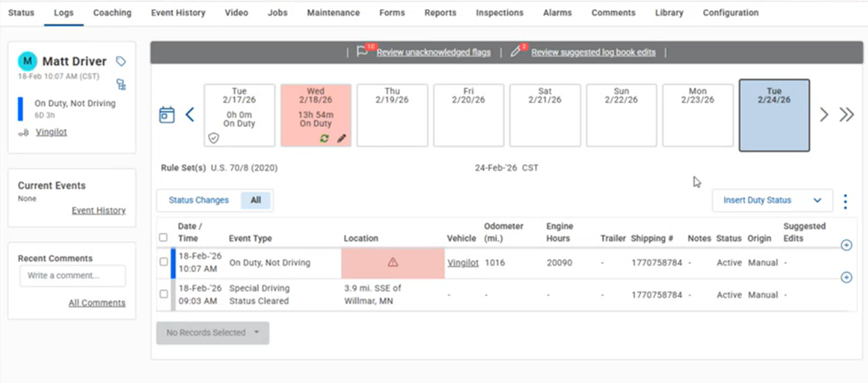
Task: Select the Logs tab
Action: tap(64, 13)
